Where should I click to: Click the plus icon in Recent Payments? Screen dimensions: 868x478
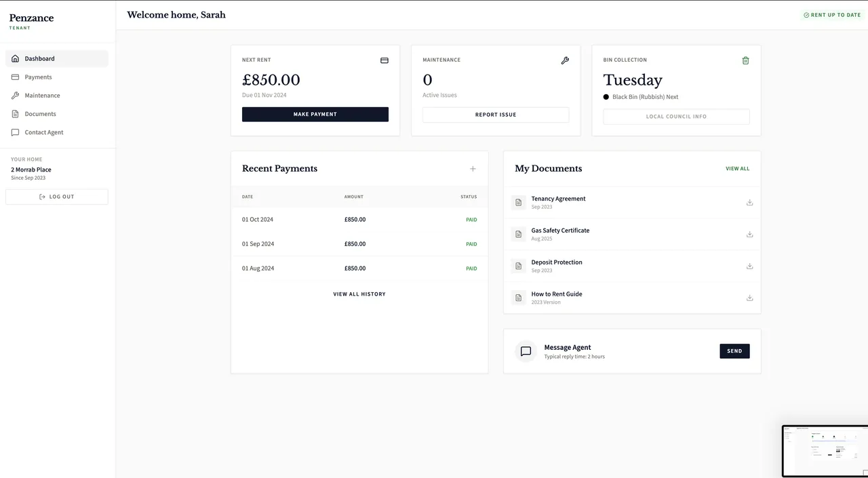(x=473, y=169)
